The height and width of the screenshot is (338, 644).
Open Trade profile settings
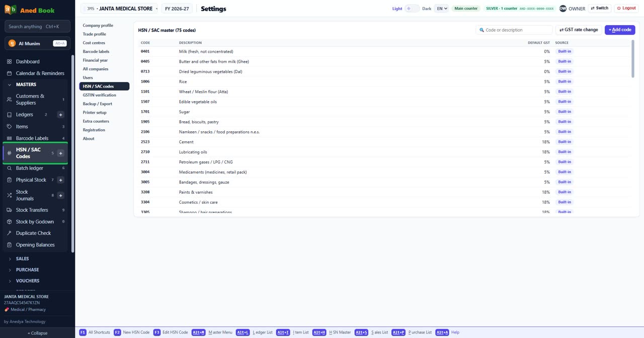coord(104,34)
